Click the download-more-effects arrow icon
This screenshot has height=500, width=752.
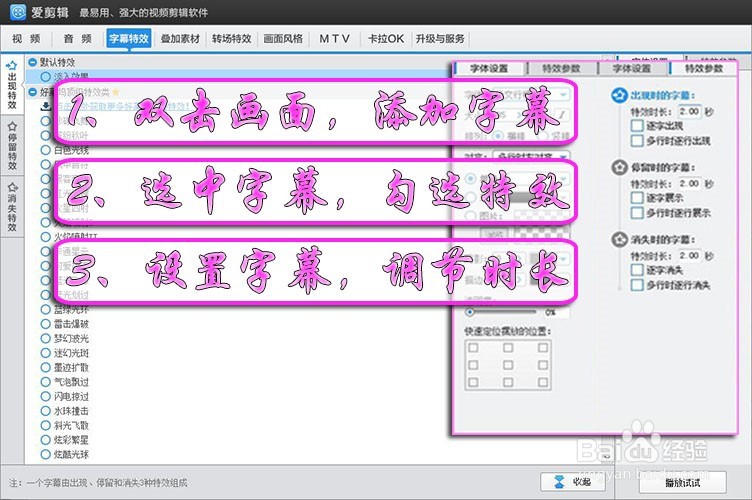pos(46,106)
